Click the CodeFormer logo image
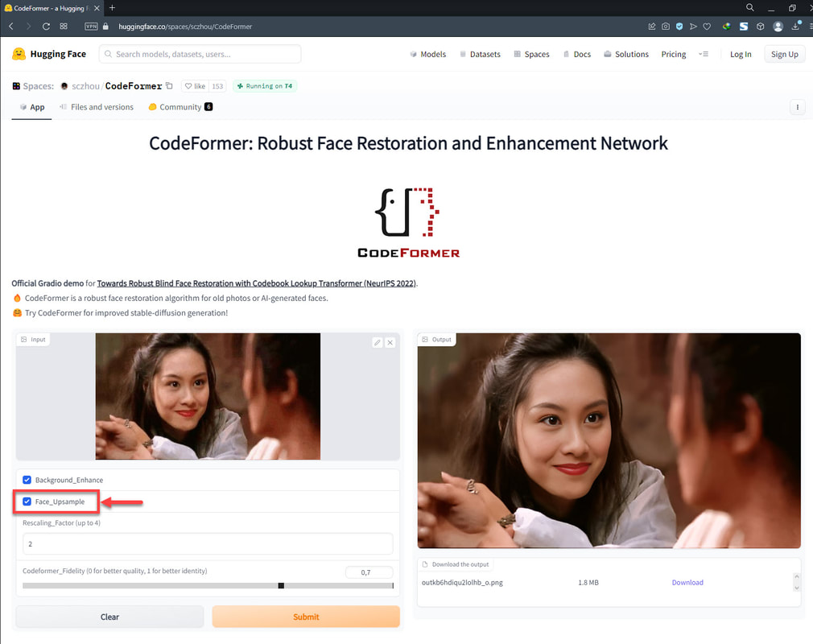 409,223
